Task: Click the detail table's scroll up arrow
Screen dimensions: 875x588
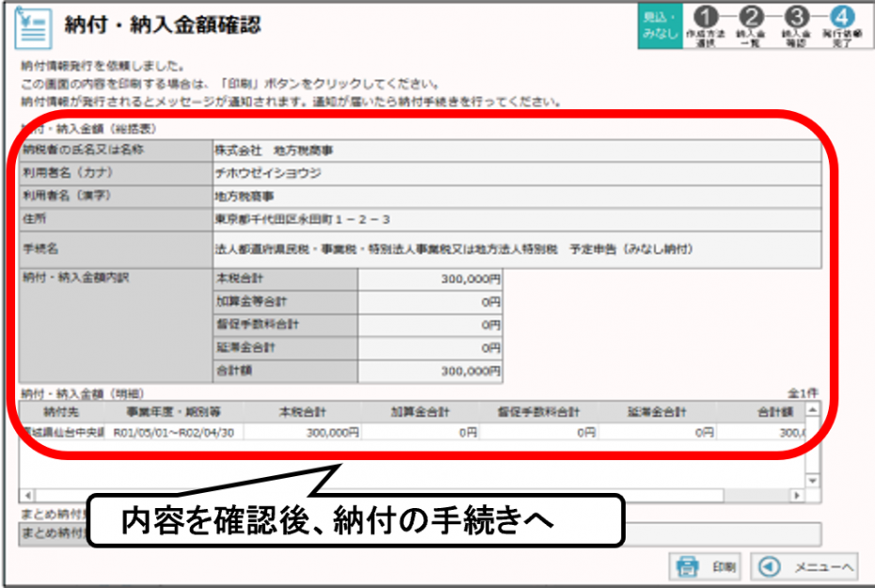Action: [x=812, y=410]
